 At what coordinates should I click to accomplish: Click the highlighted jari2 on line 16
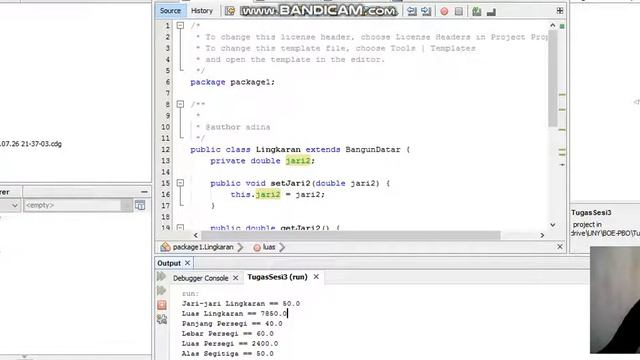(268, 194)
